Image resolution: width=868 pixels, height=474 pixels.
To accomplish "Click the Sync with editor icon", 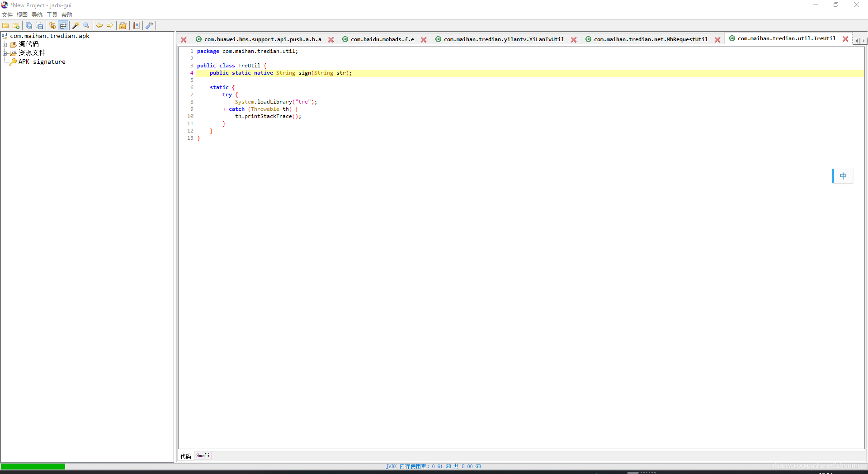I will coord(52,26).
